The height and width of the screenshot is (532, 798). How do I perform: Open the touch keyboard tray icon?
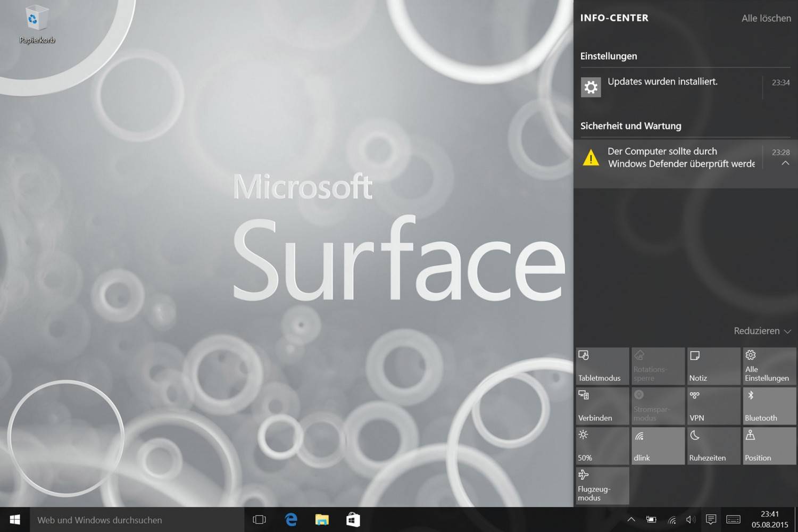coord(733,520)
